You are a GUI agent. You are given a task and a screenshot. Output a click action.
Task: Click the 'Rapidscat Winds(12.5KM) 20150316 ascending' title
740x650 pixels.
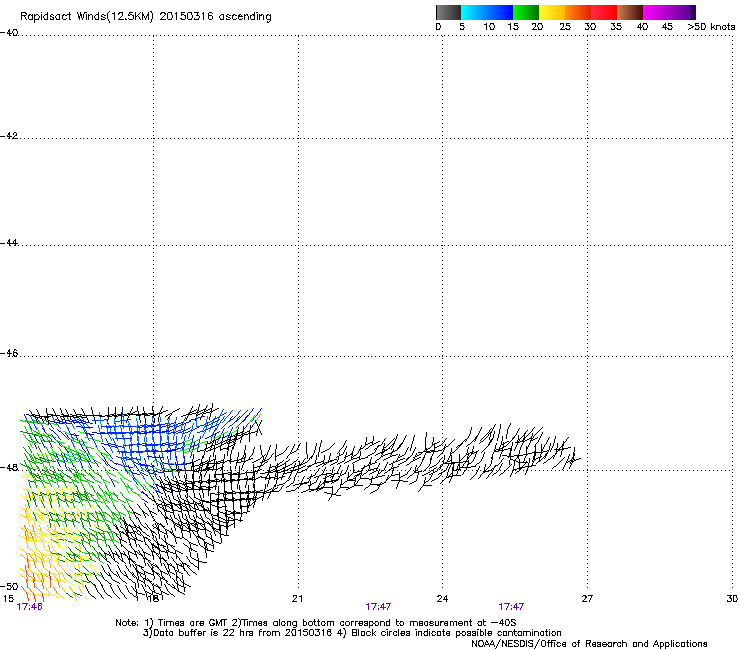146,17
